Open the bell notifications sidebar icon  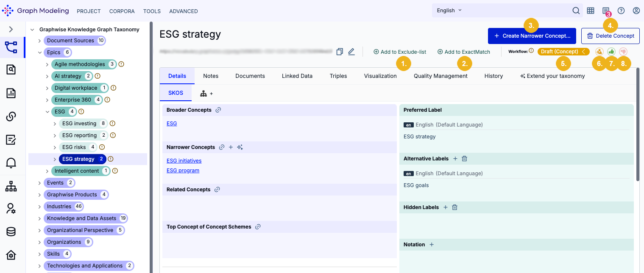point(11,163)
